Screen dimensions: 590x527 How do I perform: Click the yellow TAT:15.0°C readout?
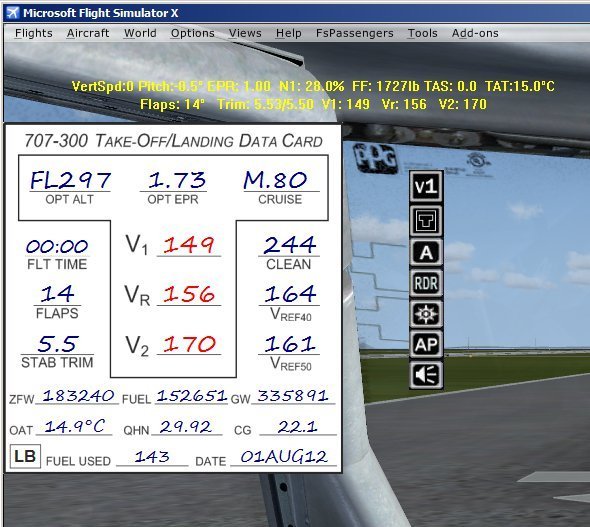tap(520, 86)
